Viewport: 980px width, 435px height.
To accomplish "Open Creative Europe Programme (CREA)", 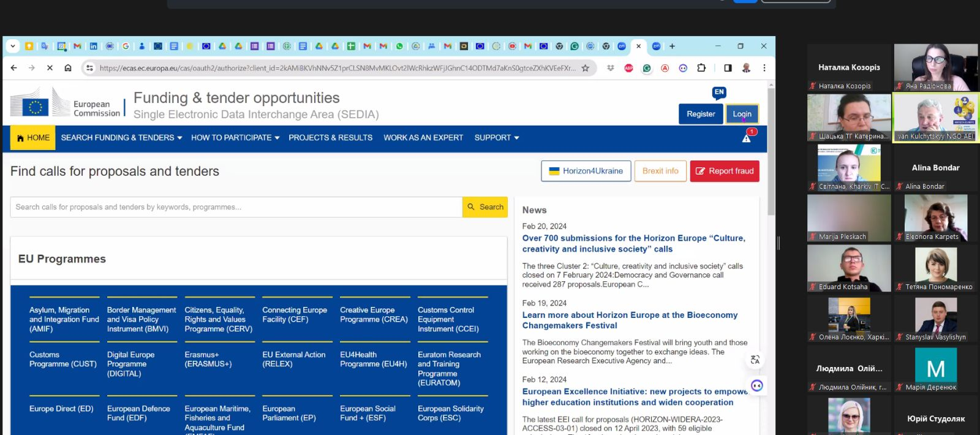I will point(374,315).
